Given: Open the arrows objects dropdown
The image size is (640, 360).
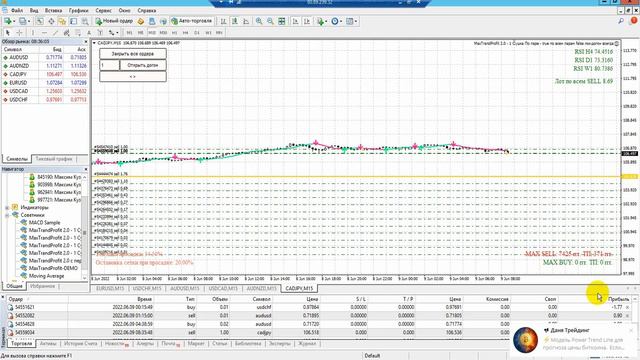Looking at the screenshot, I should coord(113,33).
